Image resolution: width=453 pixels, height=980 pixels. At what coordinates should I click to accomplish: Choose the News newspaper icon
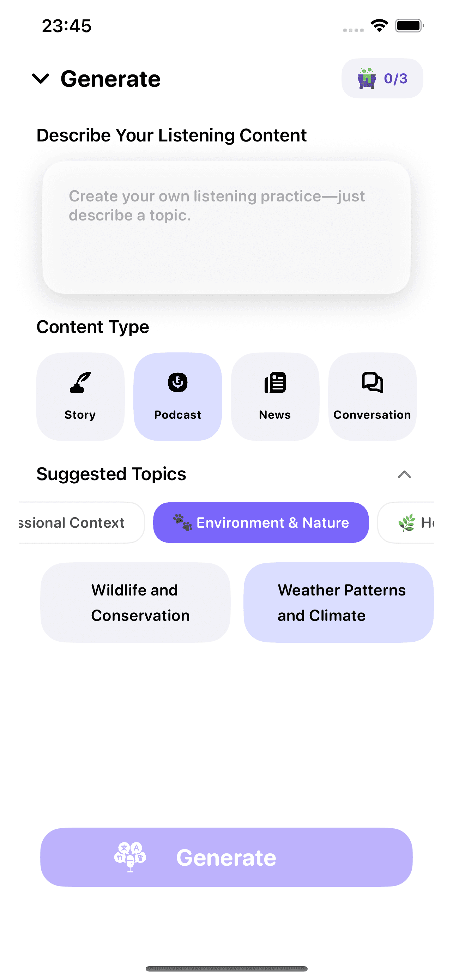pos(275,382)
